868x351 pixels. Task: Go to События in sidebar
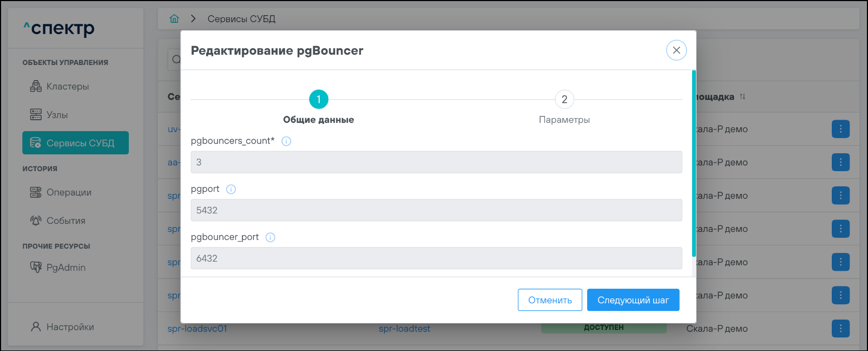pyautogui.click(x=65, y=220)
